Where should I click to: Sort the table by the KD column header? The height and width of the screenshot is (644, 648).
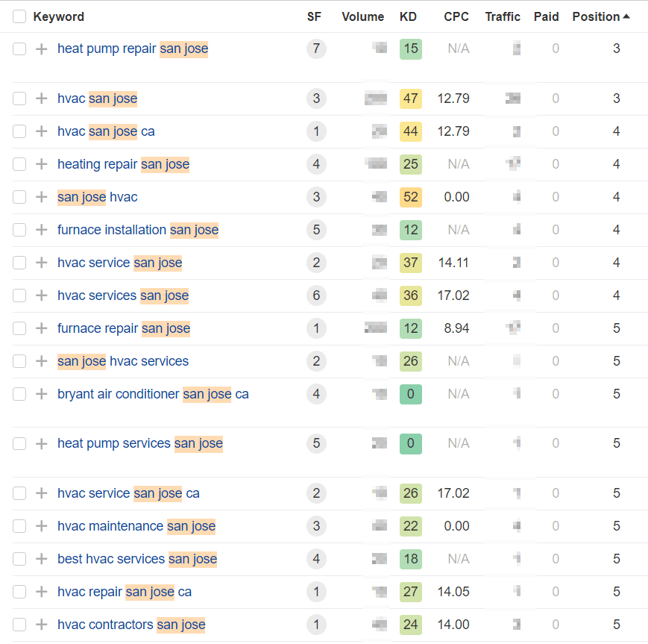point(408,16)
